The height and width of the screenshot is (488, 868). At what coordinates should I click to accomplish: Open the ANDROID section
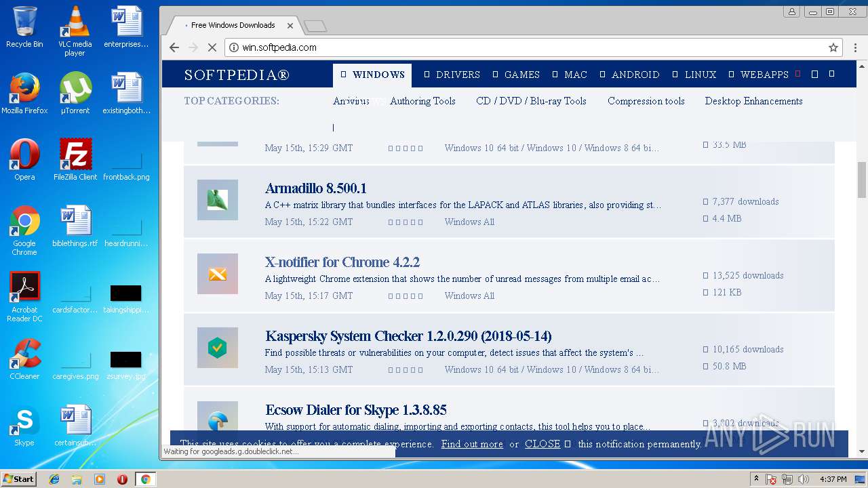[629, 75]
